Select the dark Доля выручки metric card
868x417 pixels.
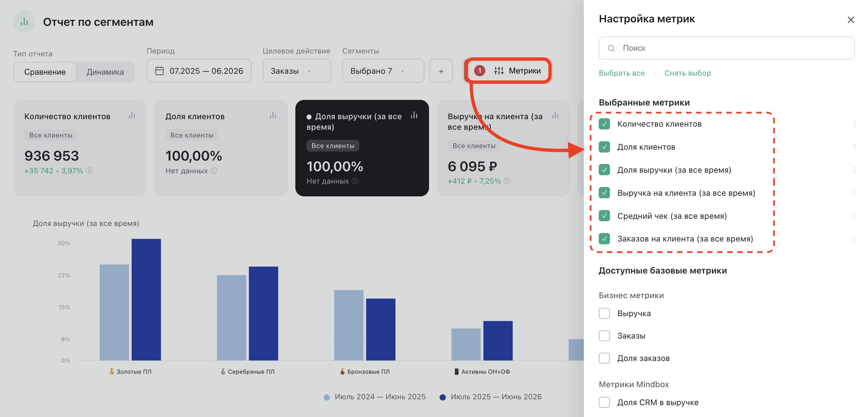click(x=362, y=148)
